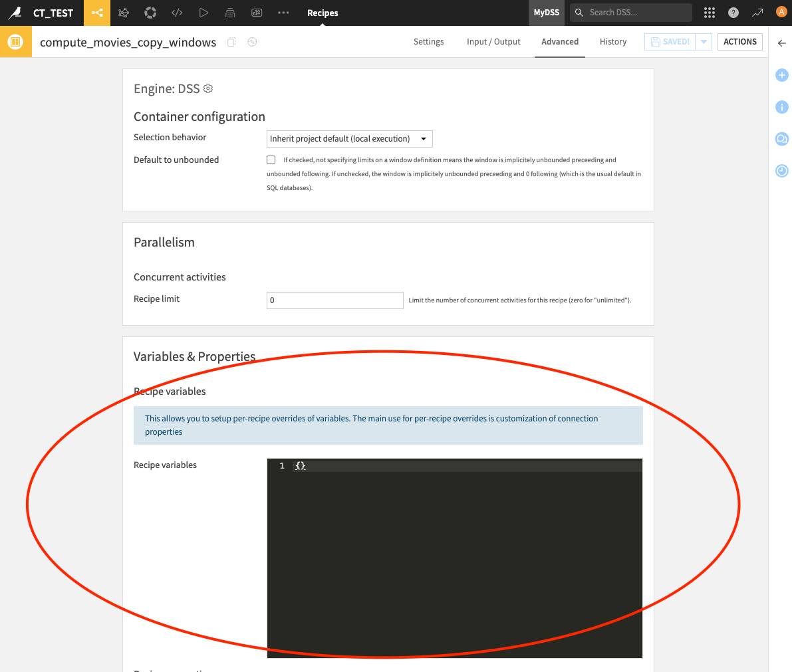Click the search magnifier icon

coord(579,13)
